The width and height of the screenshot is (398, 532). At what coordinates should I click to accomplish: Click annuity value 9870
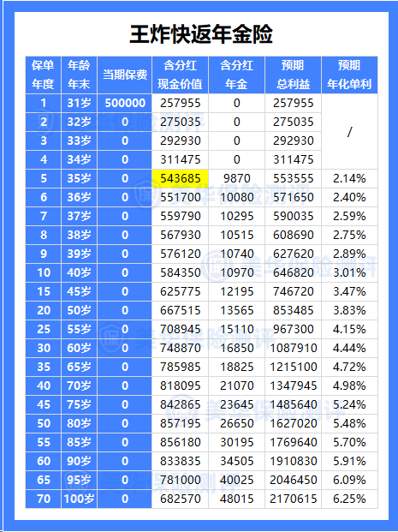tap(236, 178)
